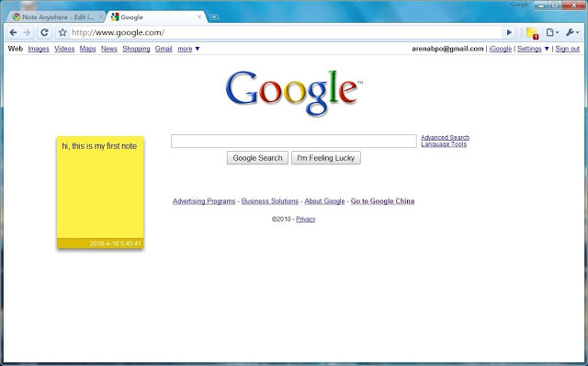
Task: Open About Google link
Action: coord(324,201)
